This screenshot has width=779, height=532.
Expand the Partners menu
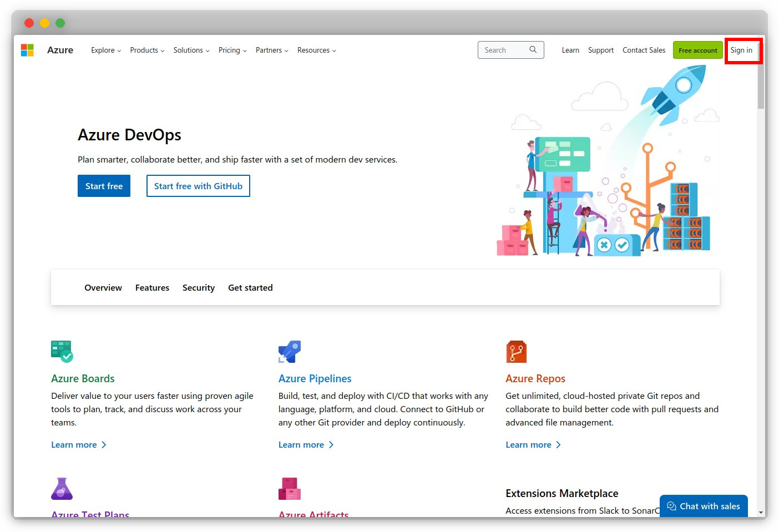tap(272, 50)
